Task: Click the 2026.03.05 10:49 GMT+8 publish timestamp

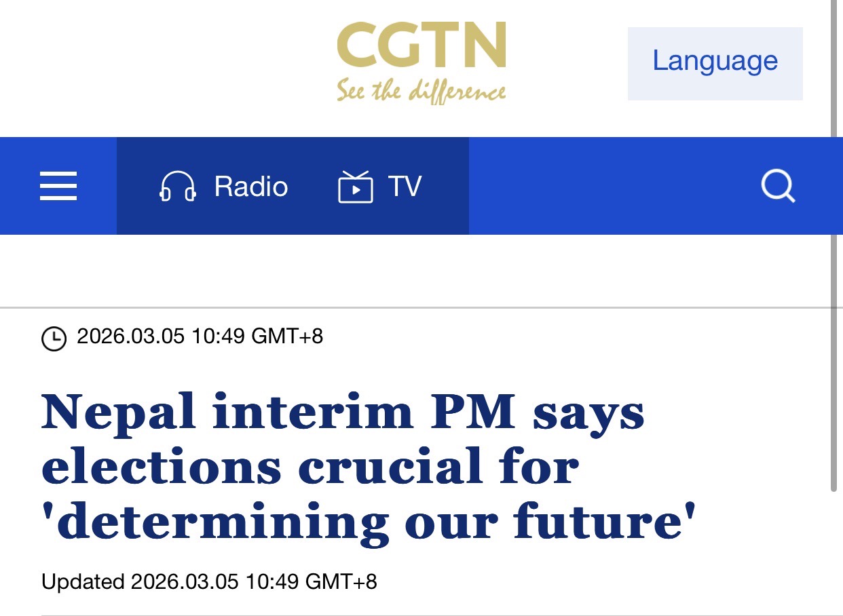Action: pos(200,336)
